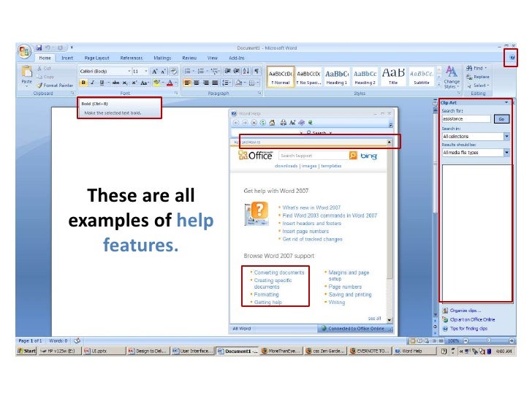532x399 pixels.
Task: Open the Select dropdown in Editing
Action: coord(478,85)
